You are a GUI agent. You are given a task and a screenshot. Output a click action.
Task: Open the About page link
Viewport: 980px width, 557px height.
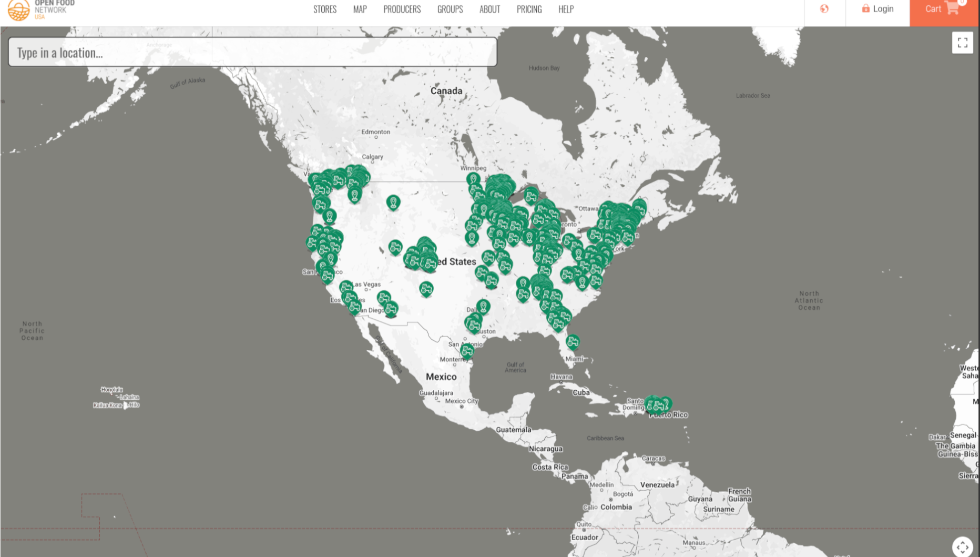[489, 9]
